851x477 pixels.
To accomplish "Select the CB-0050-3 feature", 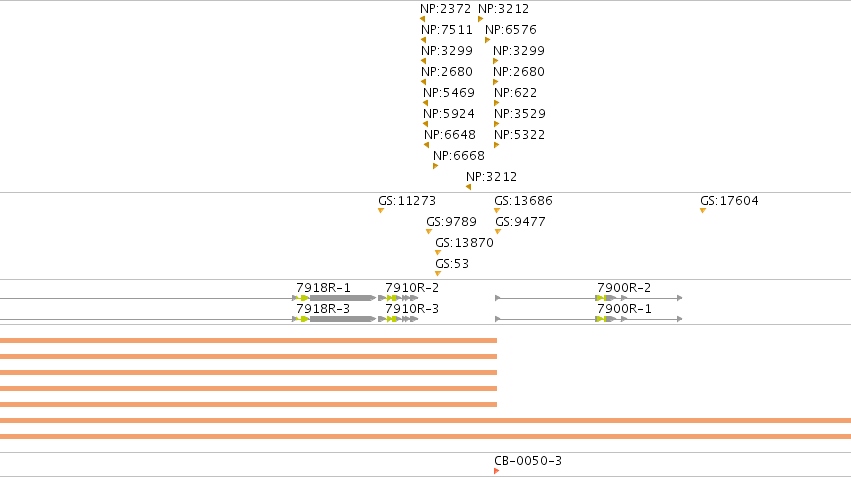I will [x=497, y=471].
